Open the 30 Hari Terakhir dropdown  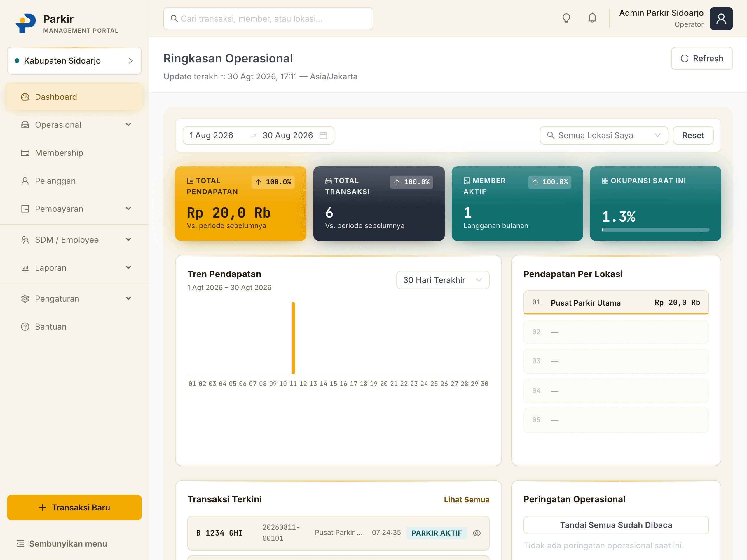pos(442,280)
